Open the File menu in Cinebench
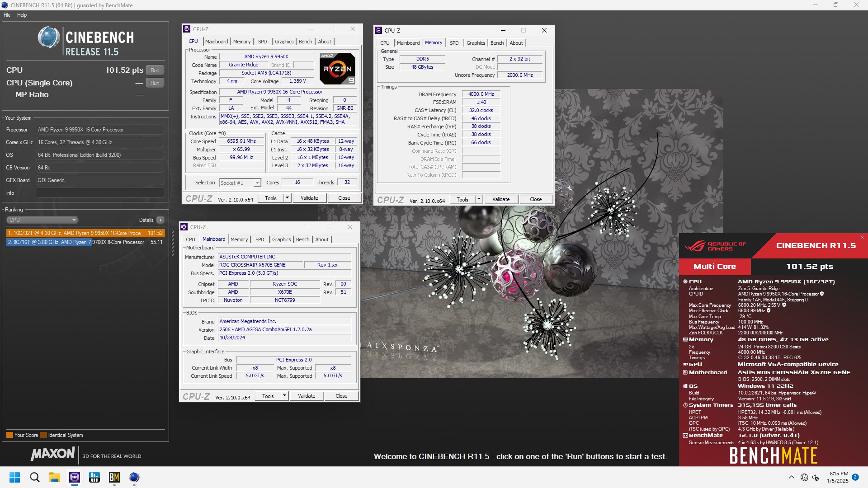The height and width of the screenshot is (488, 868). 7,15
